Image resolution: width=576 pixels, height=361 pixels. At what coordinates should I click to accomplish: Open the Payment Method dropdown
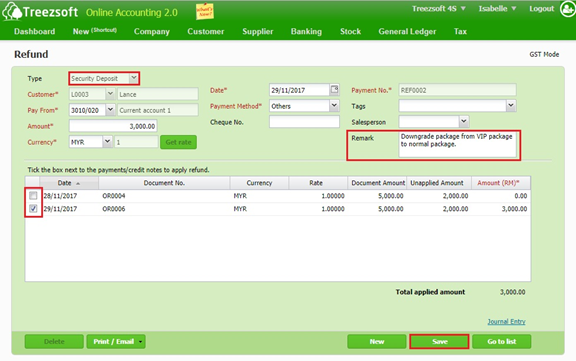[334, 106]
